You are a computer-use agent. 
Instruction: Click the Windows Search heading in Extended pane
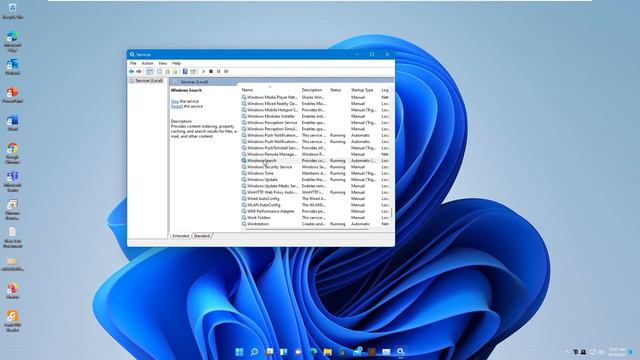186,90
